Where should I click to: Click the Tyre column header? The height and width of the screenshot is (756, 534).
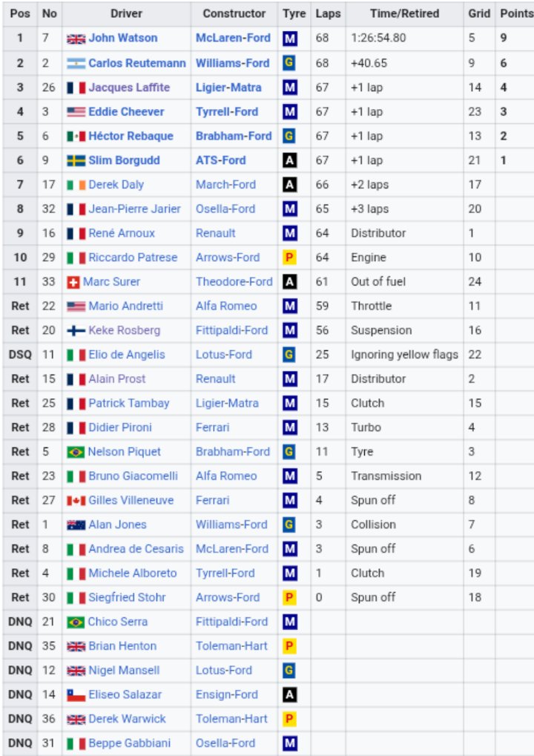tap(294, 14)
